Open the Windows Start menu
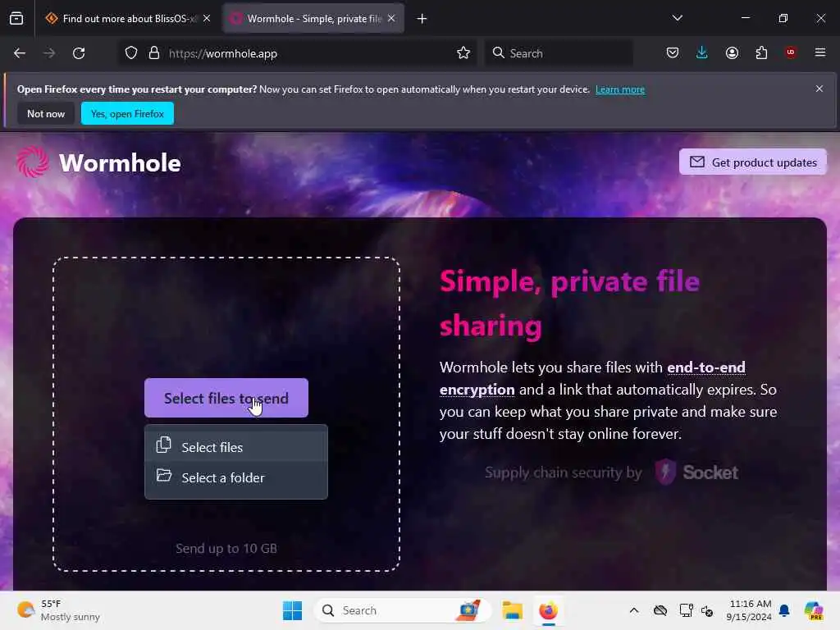The image size is (840, 630). click(x=293, y=610)
